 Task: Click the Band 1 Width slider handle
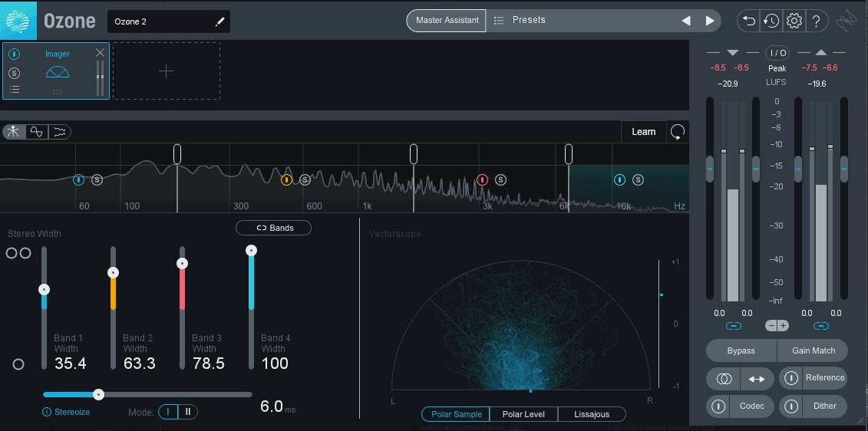pyautogui.click(x=45, y=289)
